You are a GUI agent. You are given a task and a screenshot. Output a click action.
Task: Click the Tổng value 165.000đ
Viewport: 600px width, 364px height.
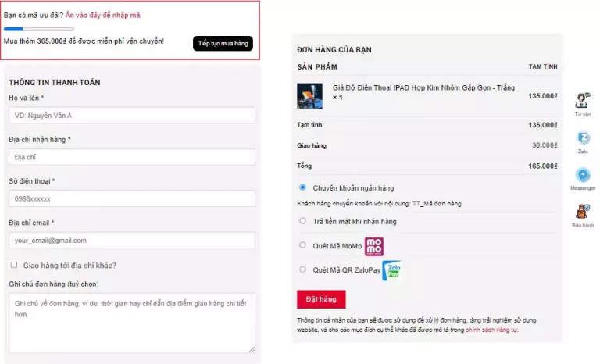point(543,166)
